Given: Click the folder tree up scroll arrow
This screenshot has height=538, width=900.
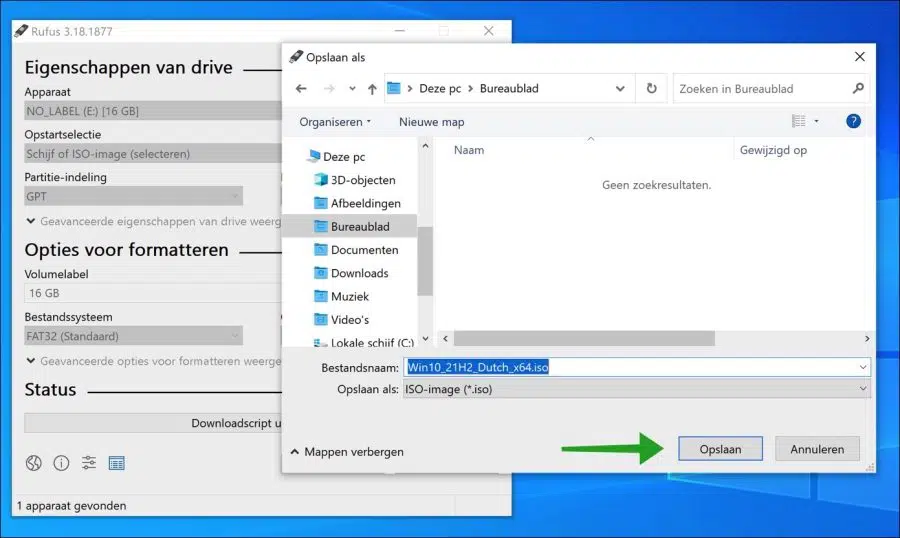Looking at the screenshot, I should coord(425,146).
